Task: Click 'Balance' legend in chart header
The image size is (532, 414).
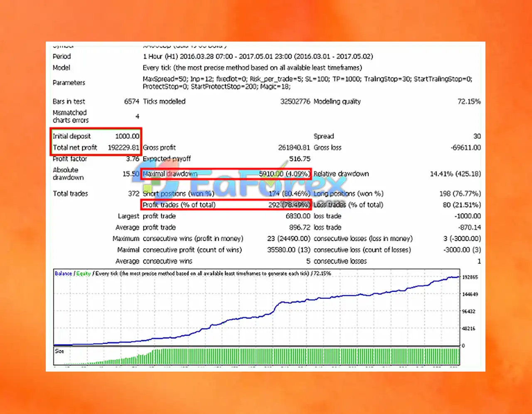Action: pos(64,273)
